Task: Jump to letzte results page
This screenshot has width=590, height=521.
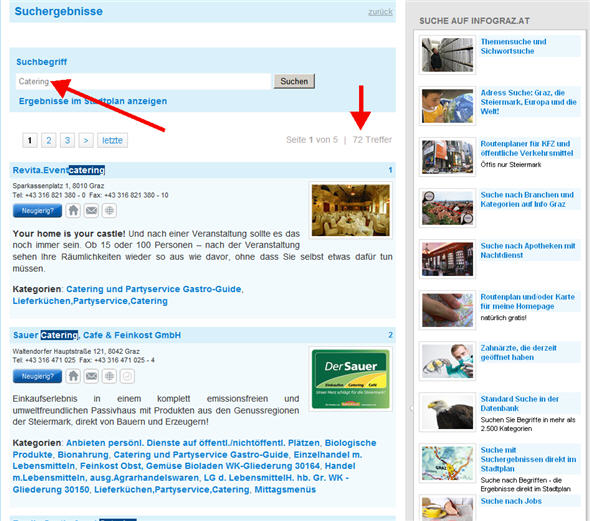Action: tap(113, 140)
